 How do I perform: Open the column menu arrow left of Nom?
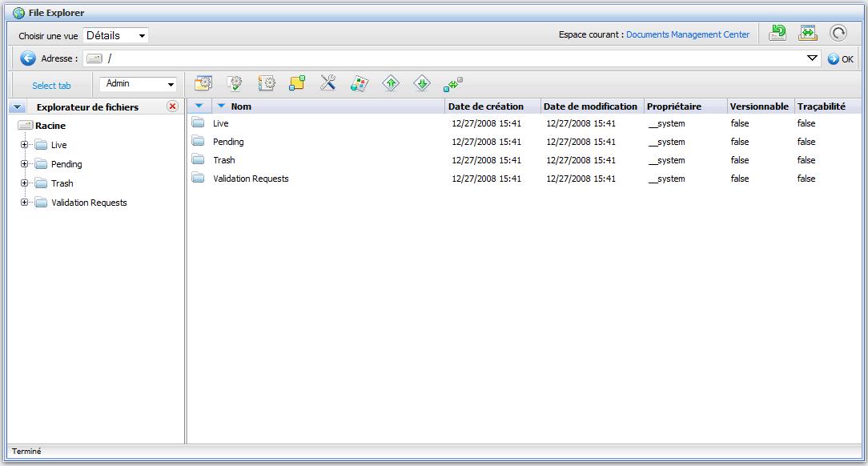[199, 106]
